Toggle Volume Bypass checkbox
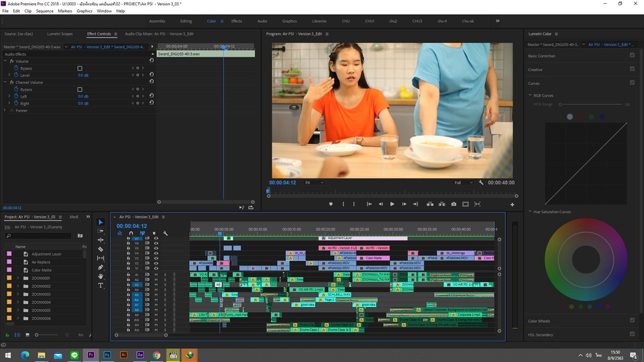 pos(80,68)
